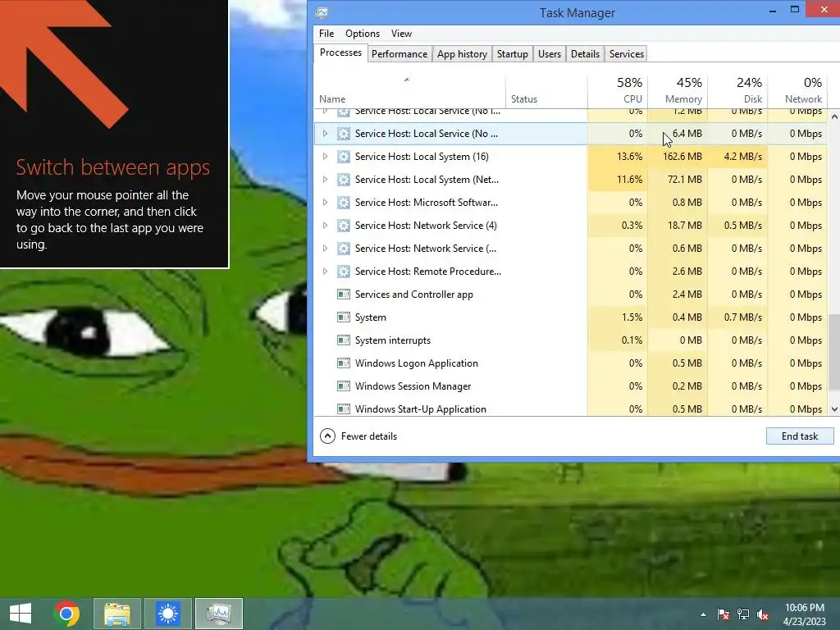
Task: Select the System interrupts row name
Action: (393, 340)
